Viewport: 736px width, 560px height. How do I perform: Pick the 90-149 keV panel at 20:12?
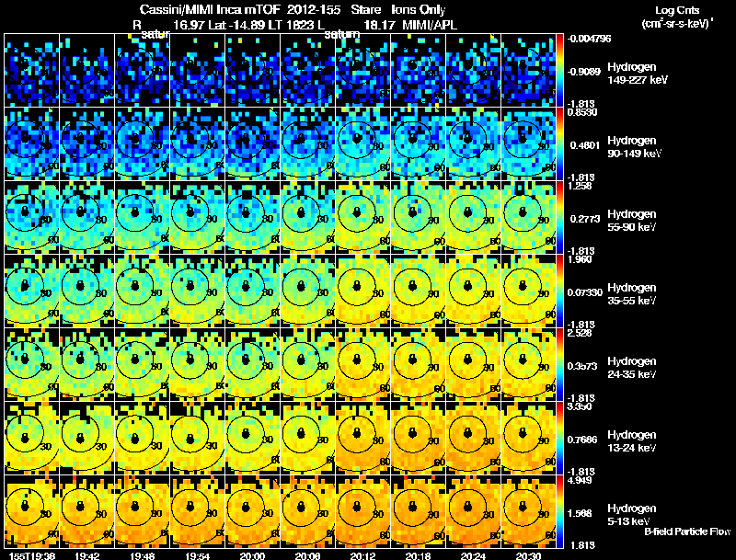point(362,144)
